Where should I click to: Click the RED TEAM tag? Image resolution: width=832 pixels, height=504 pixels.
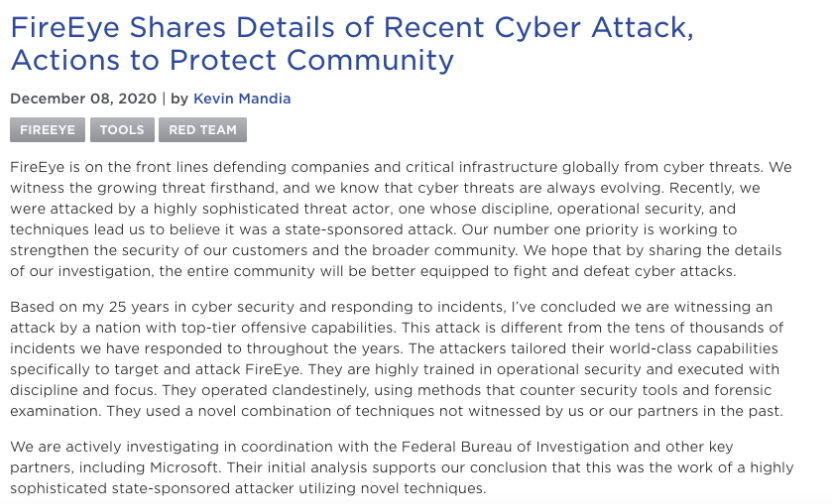tap(202, 130)
